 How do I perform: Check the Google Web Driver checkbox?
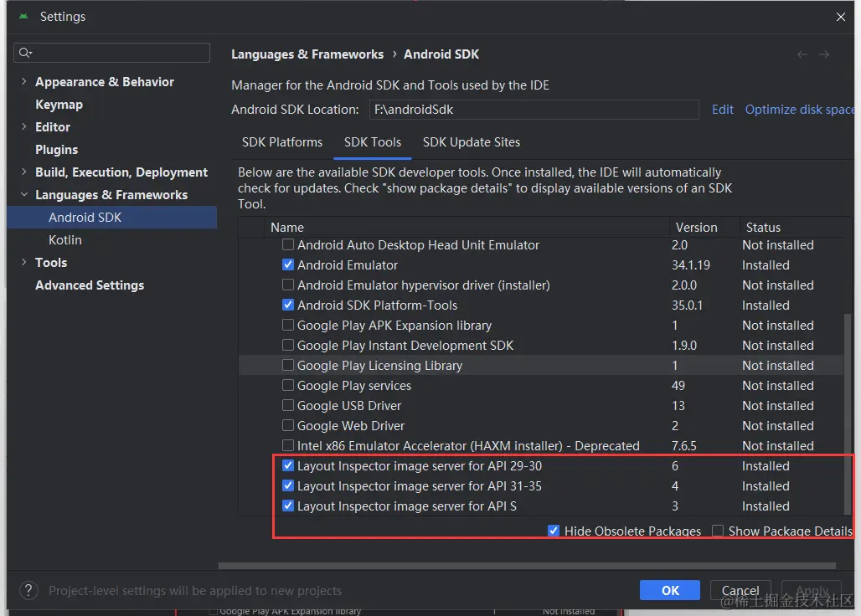tap(288, 425)
